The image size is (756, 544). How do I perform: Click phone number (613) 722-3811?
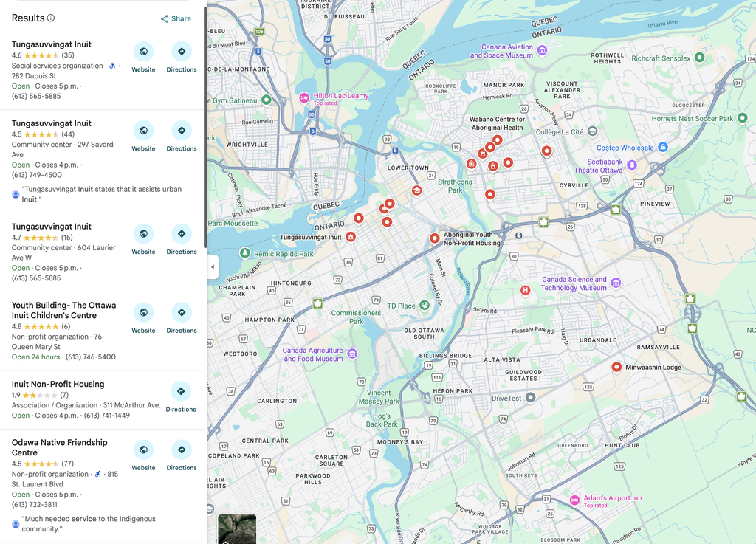[x=34, y=504]
